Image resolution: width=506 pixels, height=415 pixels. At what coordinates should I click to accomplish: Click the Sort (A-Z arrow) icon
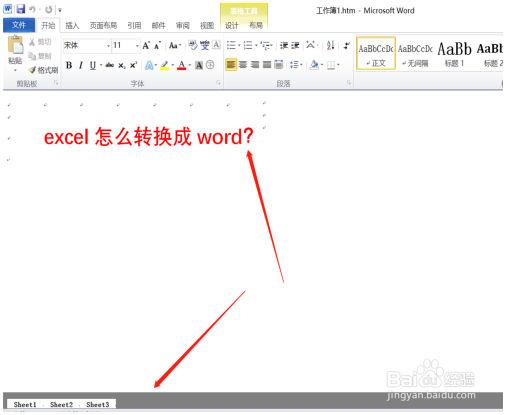[x=330, y=45]
